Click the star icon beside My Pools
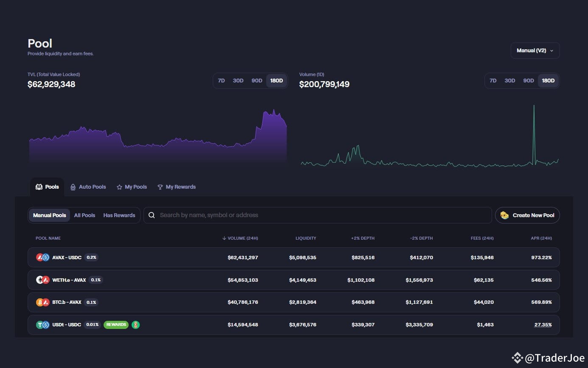 [120, 187]
